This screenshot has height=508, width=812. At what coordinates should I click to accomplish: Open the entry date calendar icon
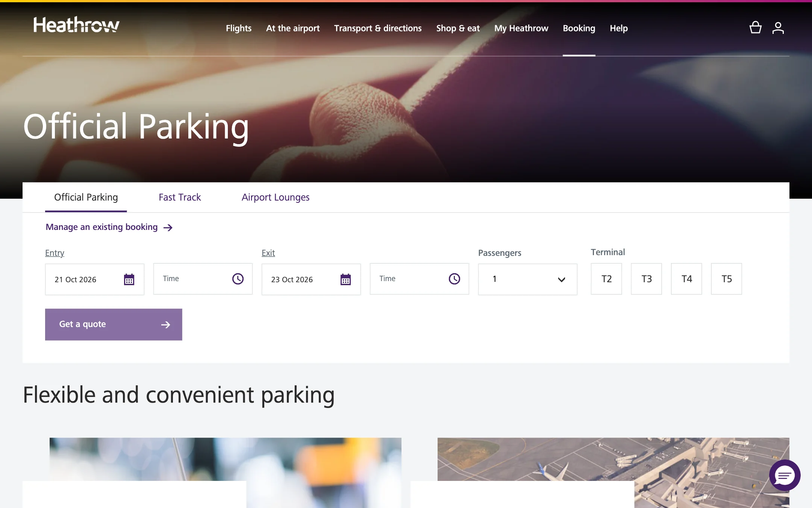[x=129, y=279]
